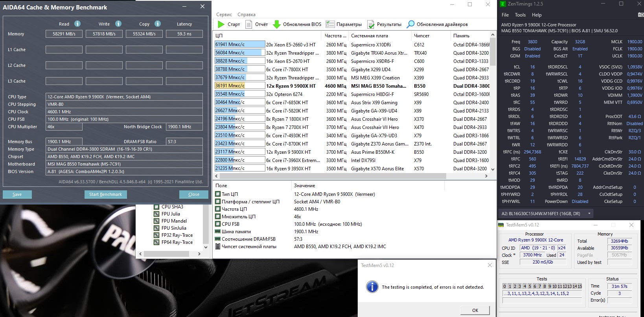Select the 12x Ryzen 9 5900X HT 36191 row
The image size is (644, 317).
(x=352, y=86)
